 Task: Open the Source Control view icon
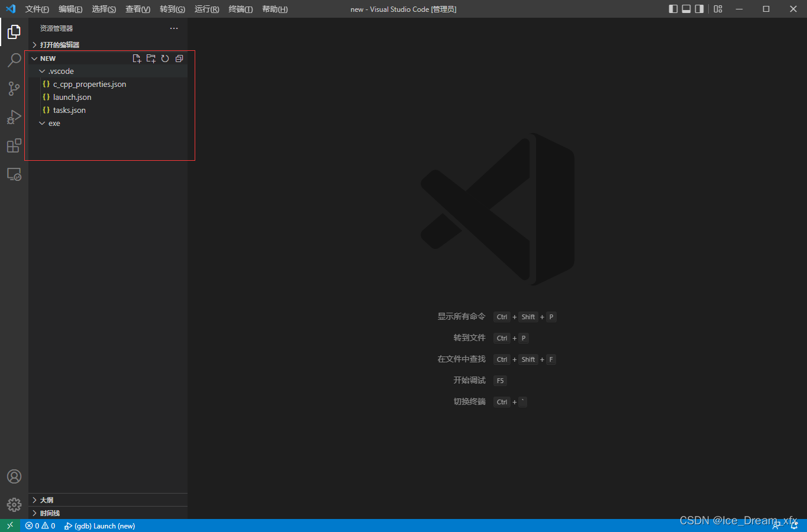[14, 89]
